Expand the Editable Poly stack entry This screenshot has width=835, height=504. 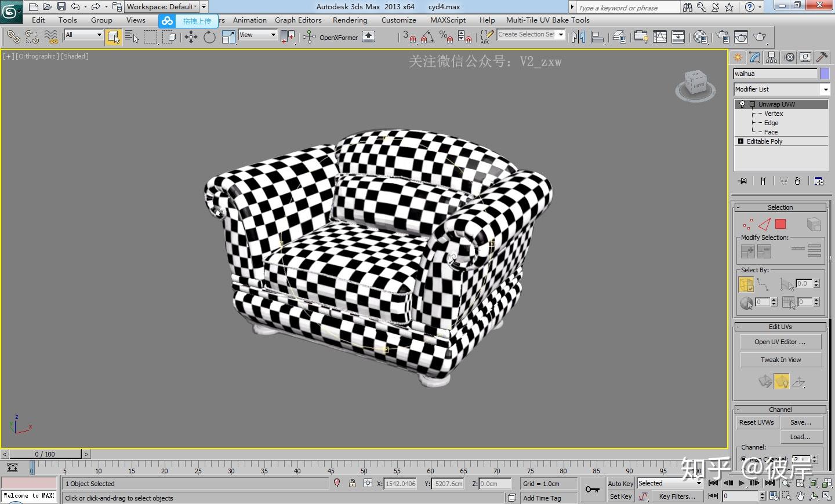pyautogui.click(x=740, y=141)
